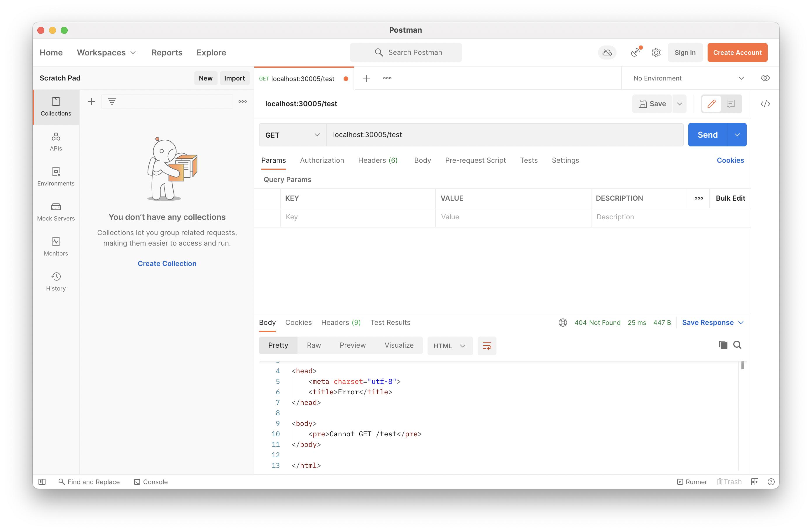The height and width of the screenshot is (532, 812).
Task: Open the Environments sidebar panel
Action: coord(56,177)
